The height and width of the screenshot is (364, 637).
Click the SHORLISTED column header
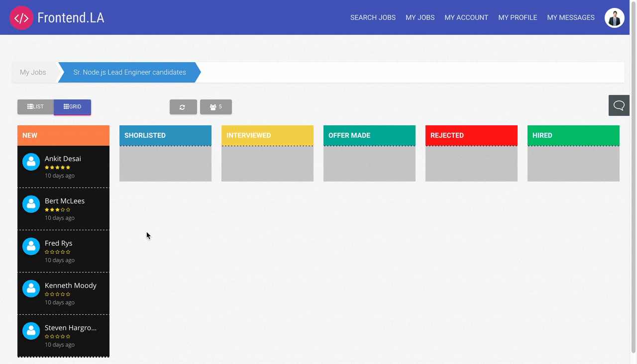pyautogui.click(x=165, y=135)
